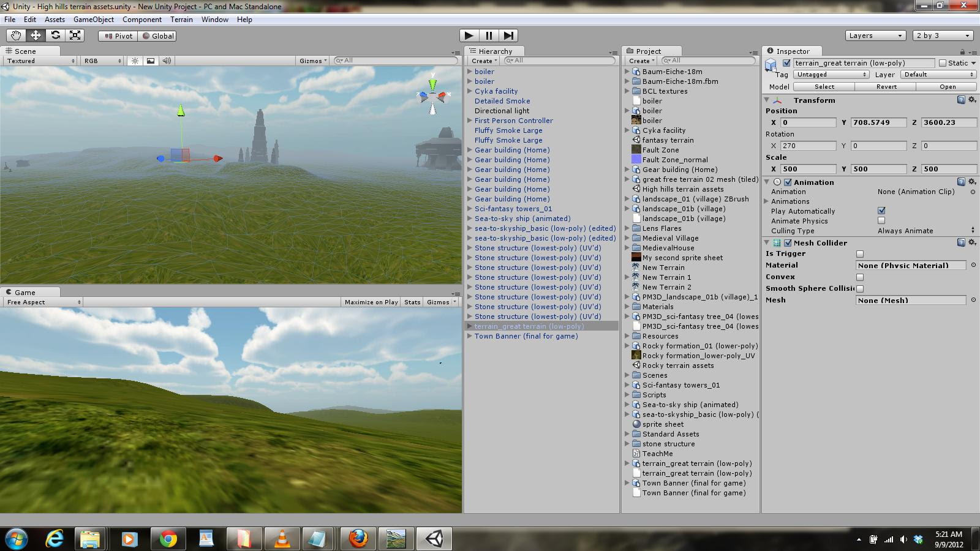980x551 pixels.
Task: Disable the Animation component checkbox
Action: pos(788,182)
